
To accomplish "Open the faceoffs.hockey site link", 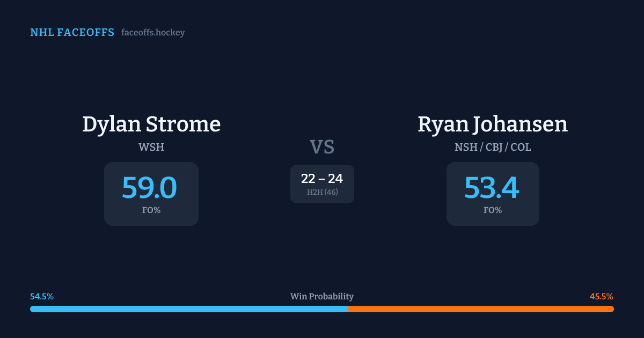I will [153, 33].
